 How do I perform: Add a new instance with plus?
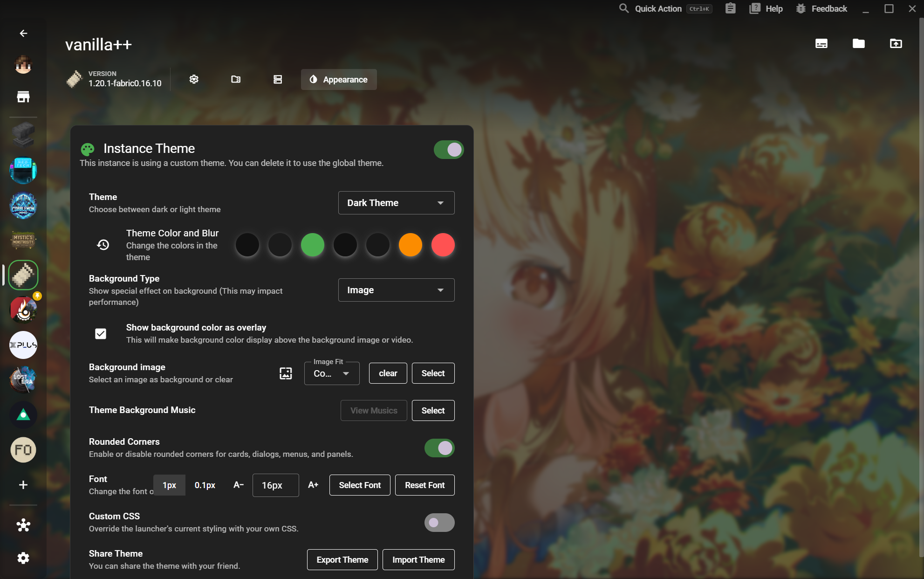(23, 485)
